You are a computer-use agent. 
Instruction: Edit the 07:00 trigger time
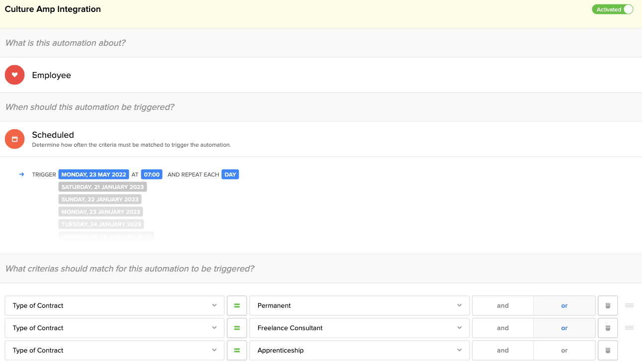(x=152, y=175)
